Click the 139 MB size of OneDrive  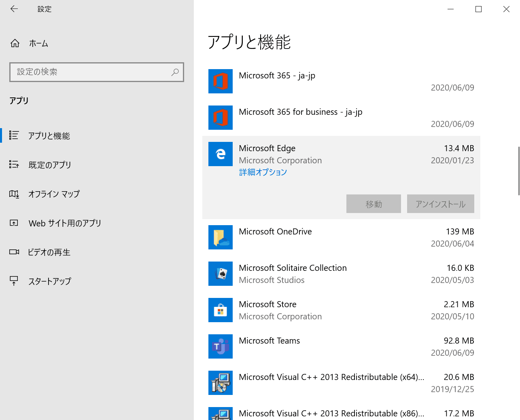(460, 232)
